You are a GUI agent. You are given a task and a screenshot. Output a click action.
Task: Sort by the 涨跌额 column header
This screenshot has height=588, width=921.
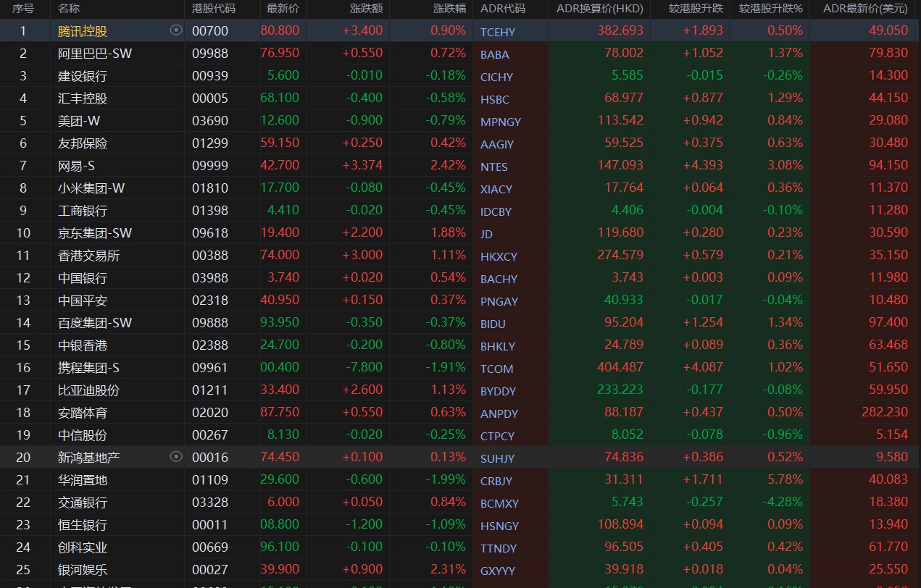[x=366, y=9]
